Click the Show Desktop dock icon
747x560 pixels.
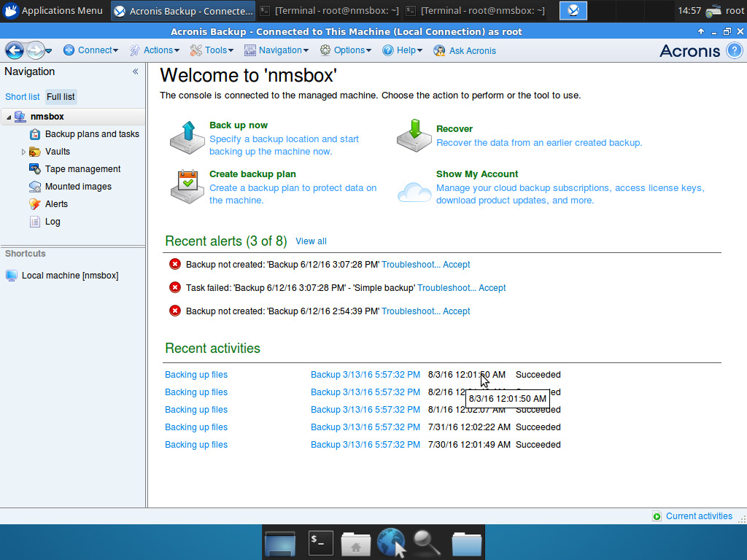(x=280, y=542)
